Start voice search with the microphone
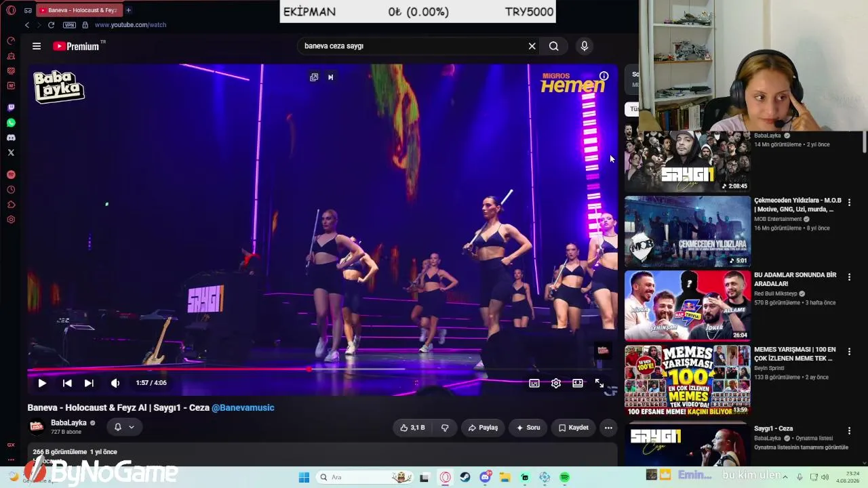The height and width of the screenshot is (488, 868). coord(585,46)
